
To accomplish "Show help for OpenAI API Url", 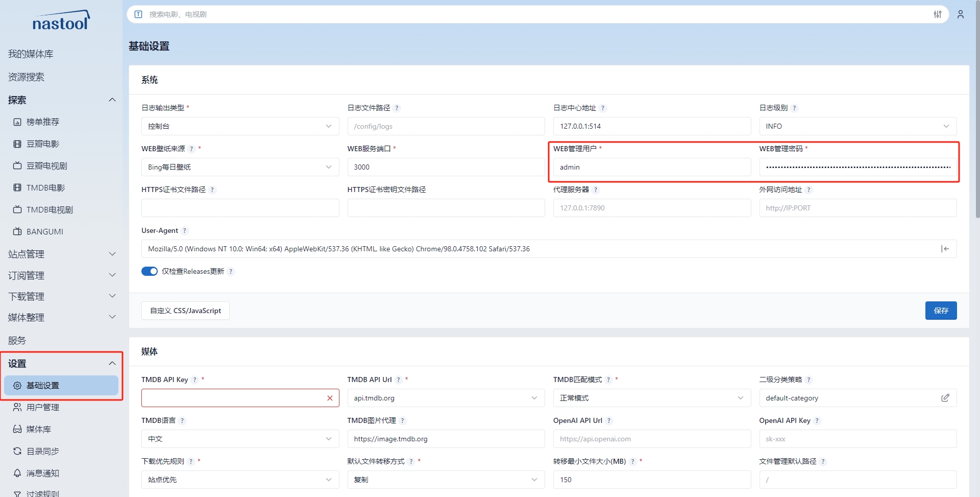I will 609,421.
